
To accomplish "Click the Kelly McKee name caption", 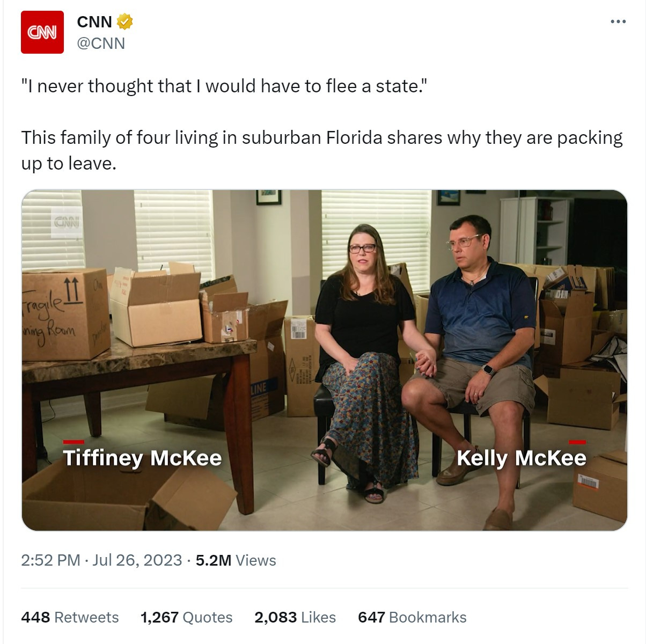I will pyautogui.click(x=522, y=458).
